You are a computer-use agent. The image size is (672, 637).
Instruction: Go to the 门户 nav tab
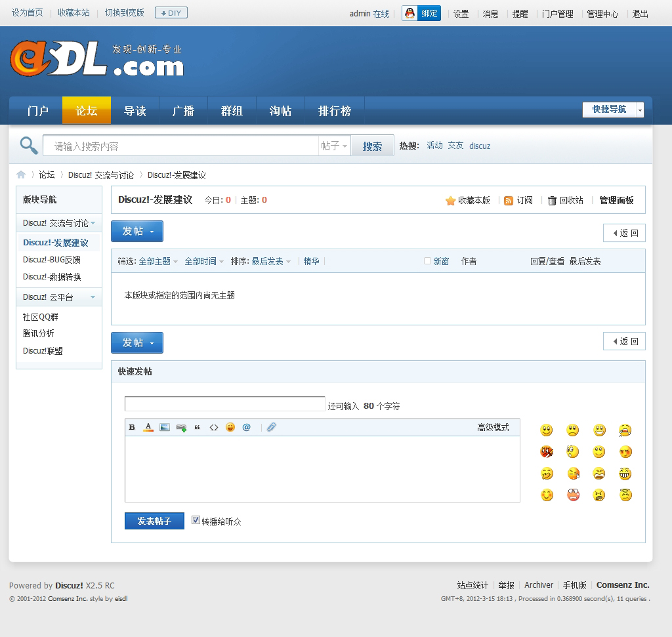[x=37, y=111]
